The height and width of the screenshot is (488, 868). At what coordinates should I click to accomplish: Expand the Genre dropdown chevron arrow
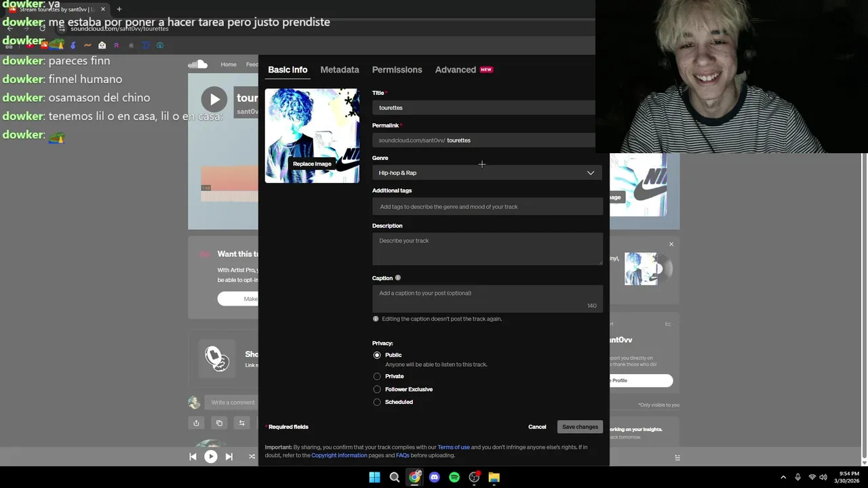coord(591,173)
